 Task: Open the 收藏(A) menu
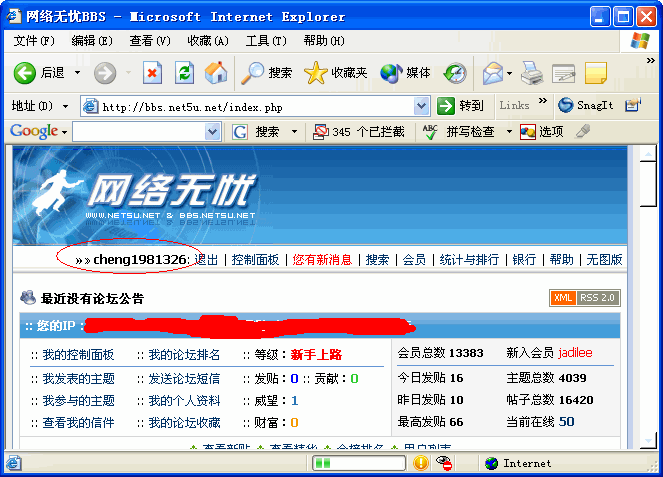pyautogui.click(x=208, y=41)
